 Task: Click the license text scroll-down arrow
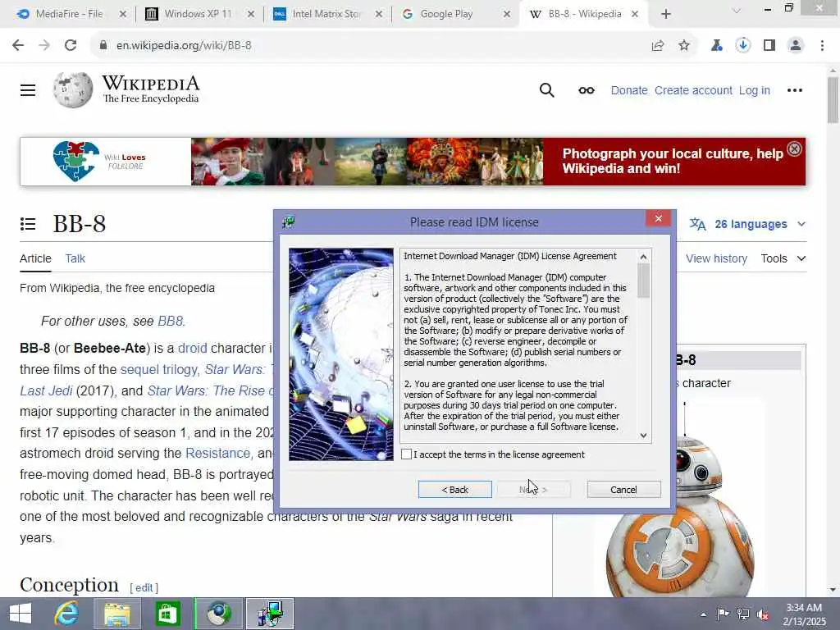[x=643, y=436]
